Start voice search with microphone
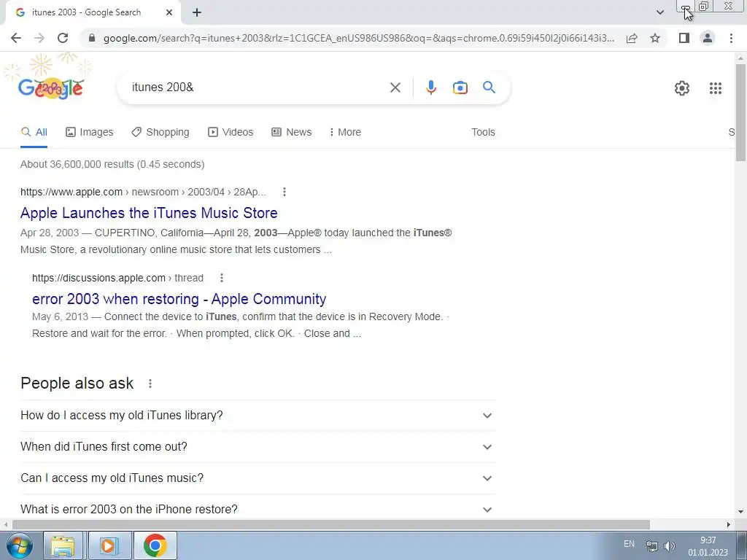Screen dimensions: 747x560 point(430,87)
